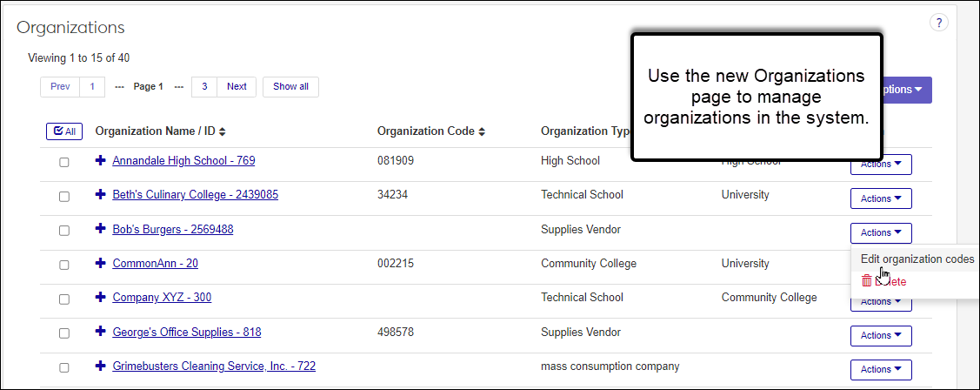The height and width of the screenshot is (390, 980).
Task: Open Actions dropdown for Grimebusters Cleaning Service
Action: coord(880,369)
